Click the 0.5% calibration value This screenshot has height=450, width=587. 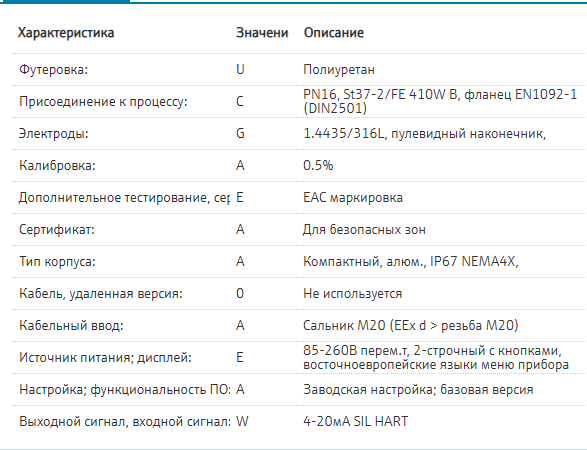[x=318, y=165]
